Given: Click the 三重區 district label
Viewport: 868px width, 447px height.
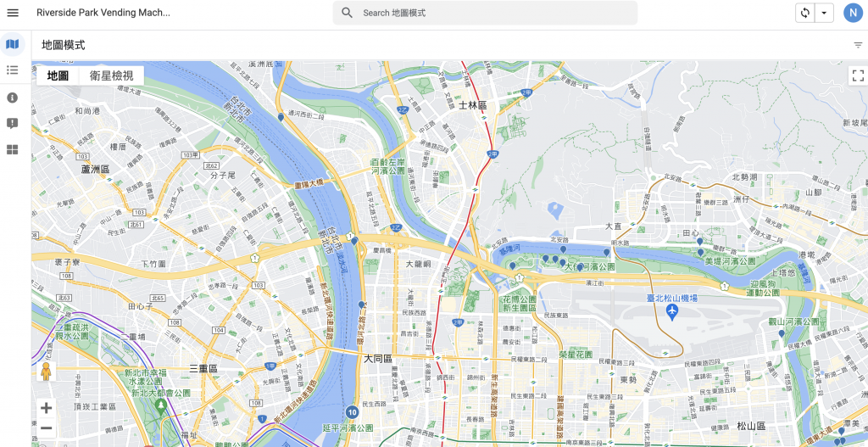Looking at the screenshot, I should pos(203,368).
